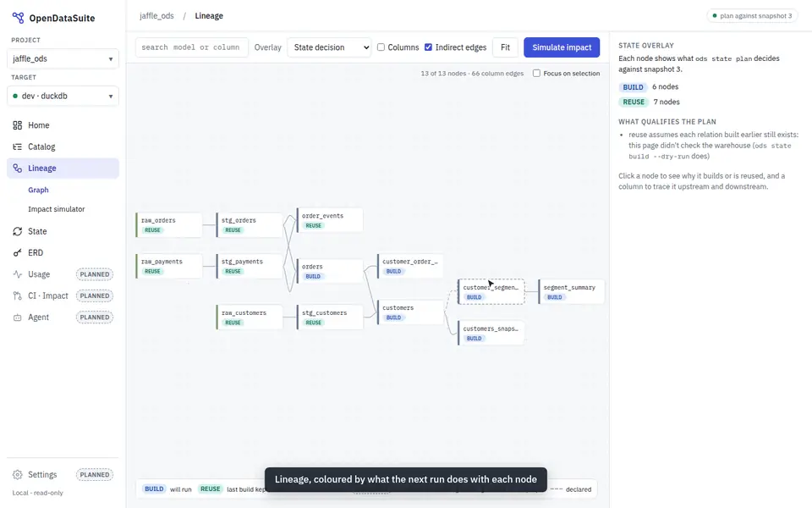Click the Simulate impact button
812x508 pixels.
coord(562,47)
